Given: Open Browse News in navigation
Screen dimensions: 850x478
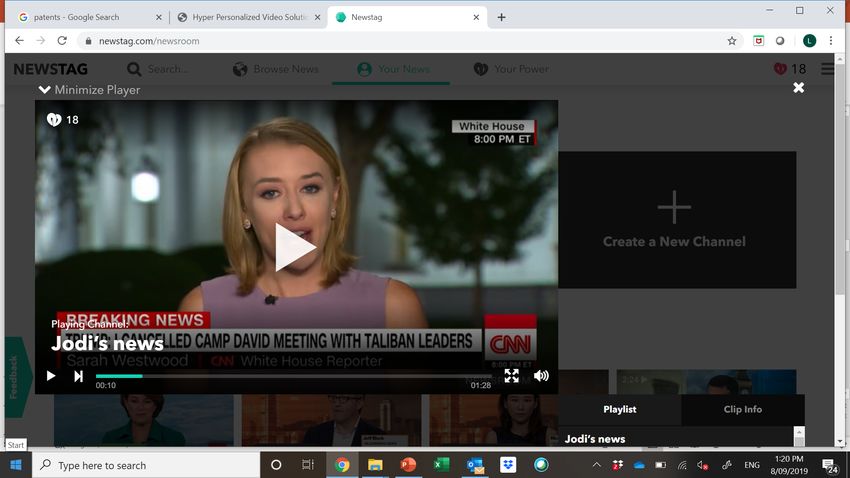Looking at the screenshot, I should 276,69.
